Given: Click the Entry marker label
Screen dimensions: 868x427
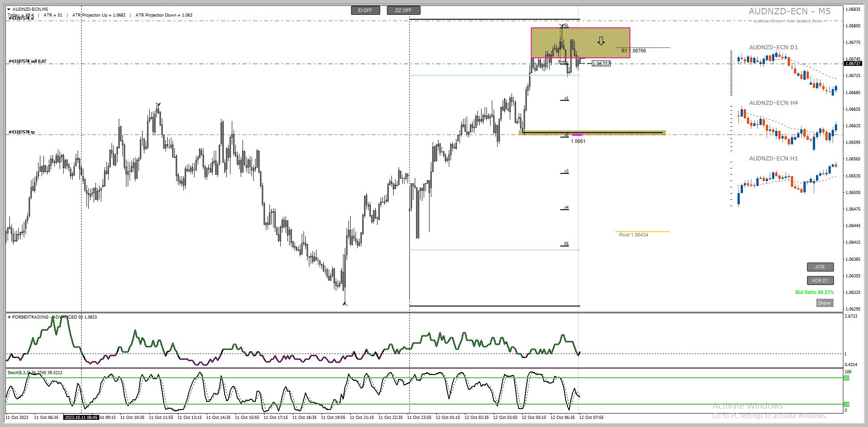Looking at the screenshot, I should tap(563, 62).
